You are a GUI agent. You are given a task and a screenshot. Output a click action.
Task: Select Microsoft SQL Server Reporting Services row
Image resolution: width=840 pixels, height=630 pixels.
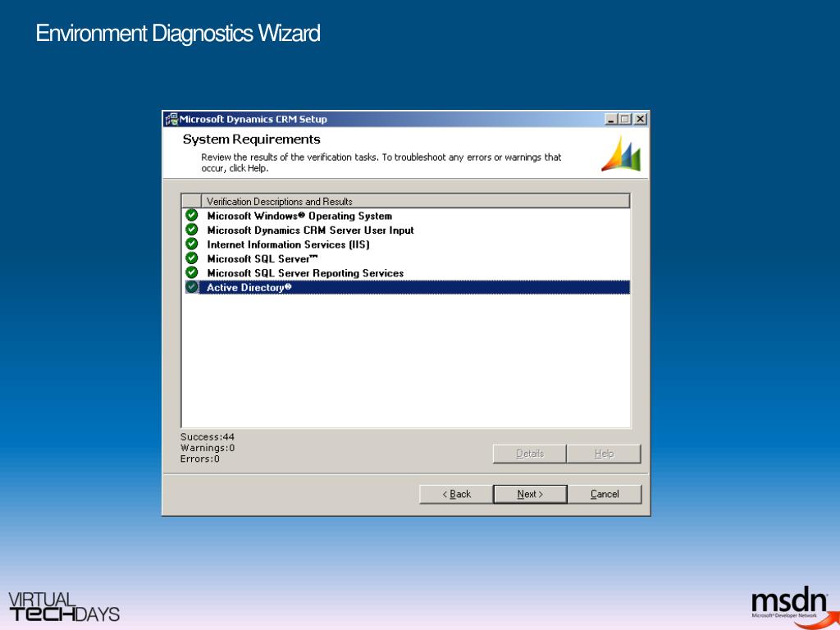[x=407, y=273]
